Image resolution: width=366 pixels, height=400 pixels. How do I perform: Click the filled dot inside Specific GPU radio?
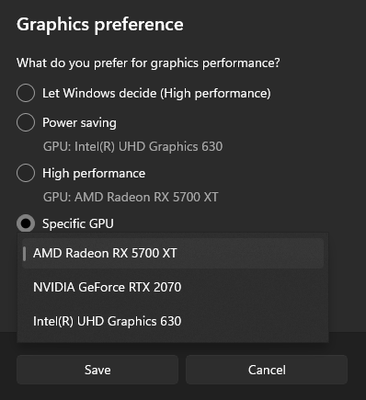(x=26, y=224)
